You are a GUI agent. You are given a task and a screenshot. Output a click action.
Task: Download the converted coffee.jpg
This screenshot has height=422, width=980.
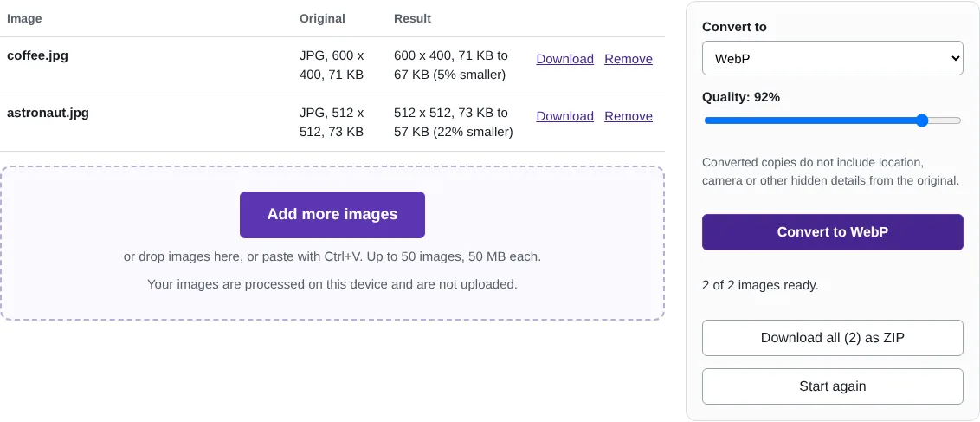[565, 59]
